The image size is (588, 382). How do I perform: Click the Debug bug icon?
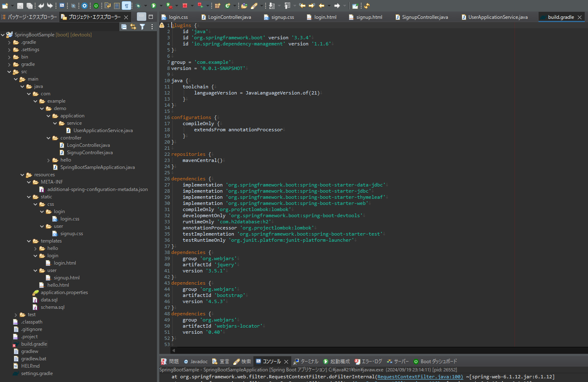[x=139, y=6]
